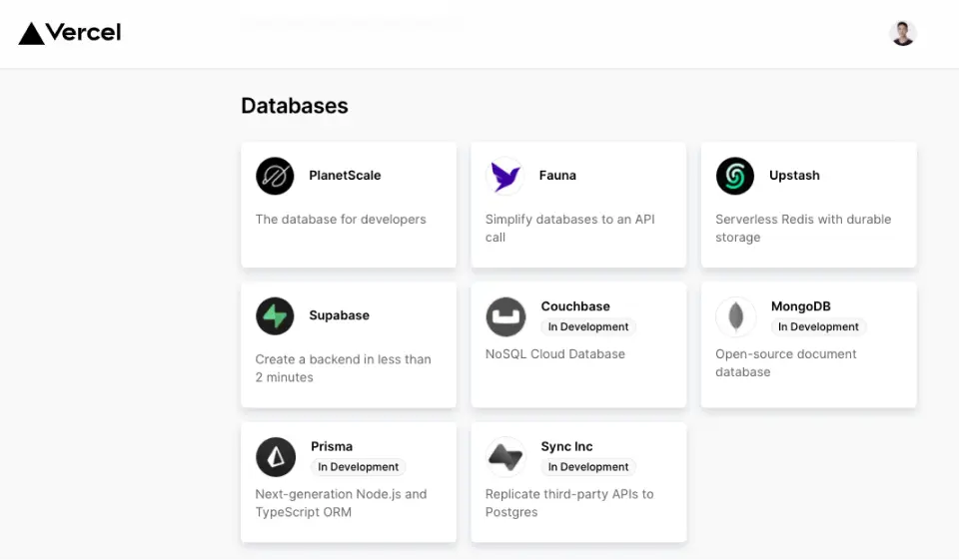The width and height of the screenshot is (959, 560).
Task: Click the Supabase lightning bolt icon
Action: [x=275, y=316]
